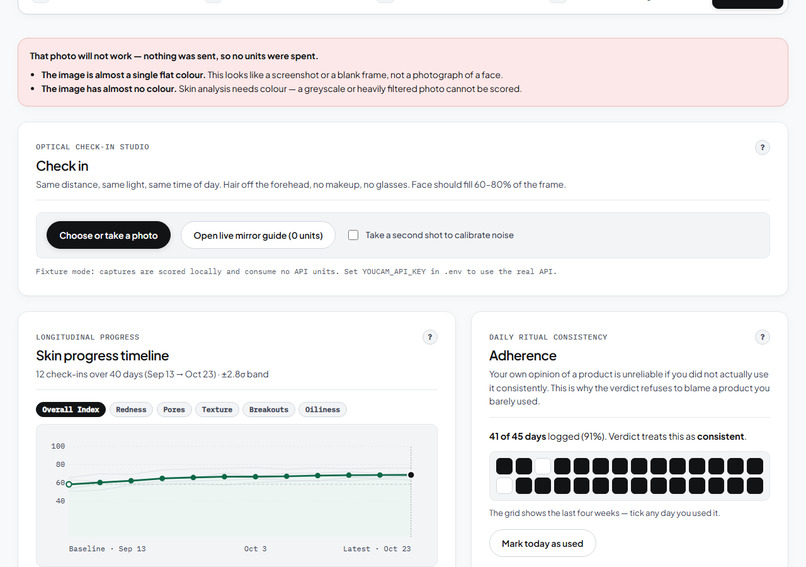The image size is (806, 567).
Task: Enable second shot to calibrate noise checkbox
Action: [x=353, y=235]
